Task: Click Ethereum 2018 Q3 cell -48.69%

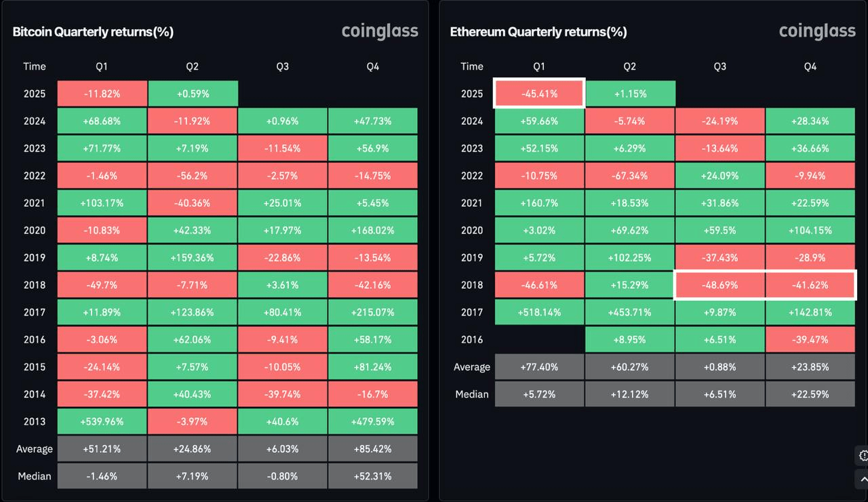Action: (x=720, y=285)
